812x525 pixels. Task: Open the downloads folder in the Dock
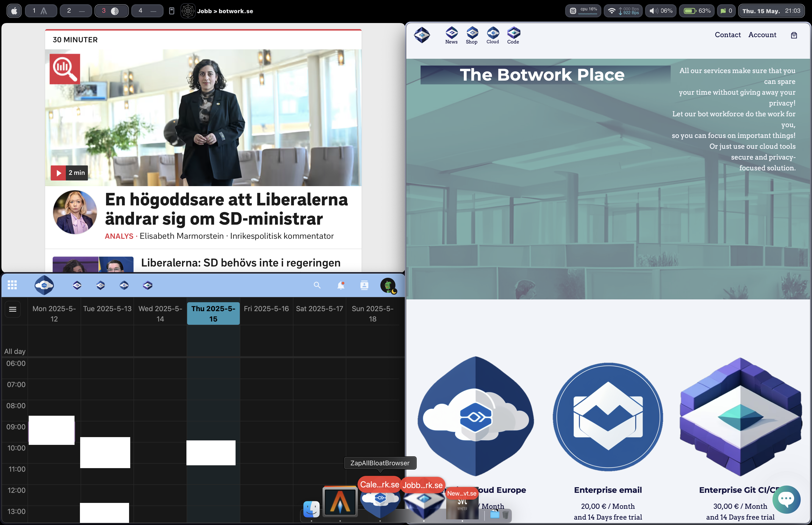494,514
